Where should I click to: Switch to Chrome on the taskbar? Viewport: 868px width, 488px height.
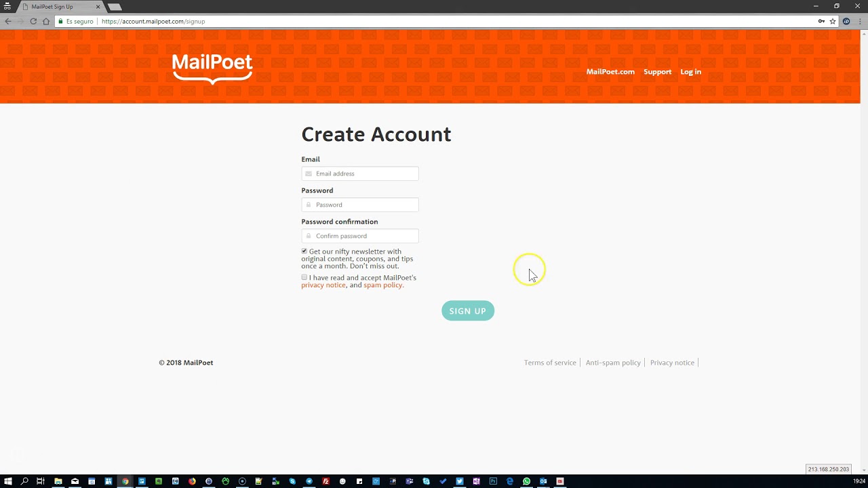point(125,481)
